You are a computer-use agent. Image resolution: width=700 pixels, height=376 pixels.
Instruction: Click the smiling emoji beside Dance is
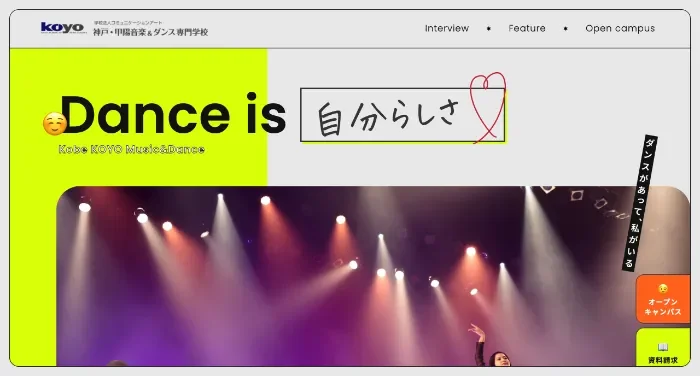[55, 123]
